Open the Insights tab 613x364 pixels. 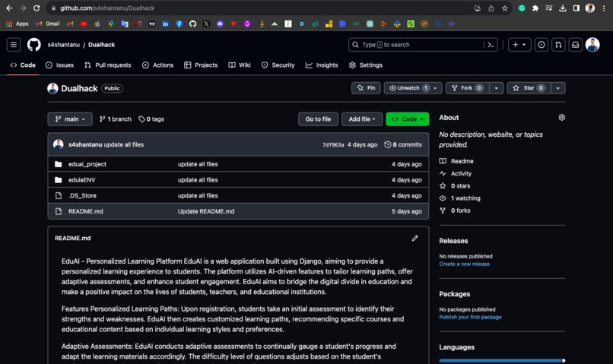(322, 65)
